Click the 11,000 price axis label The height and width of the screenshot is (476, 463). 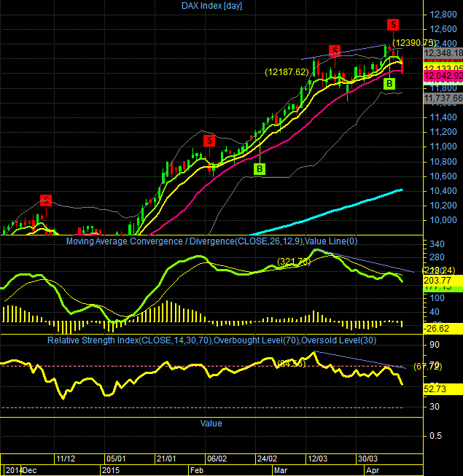point(443,147)
